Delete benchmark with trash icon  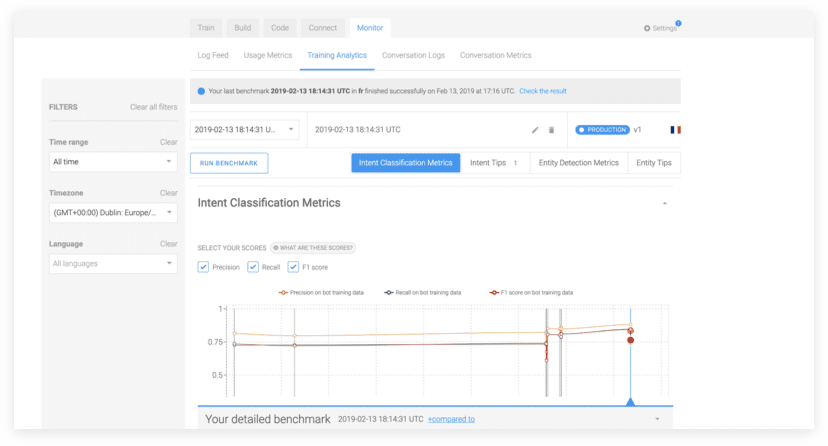tap(551, 130)
